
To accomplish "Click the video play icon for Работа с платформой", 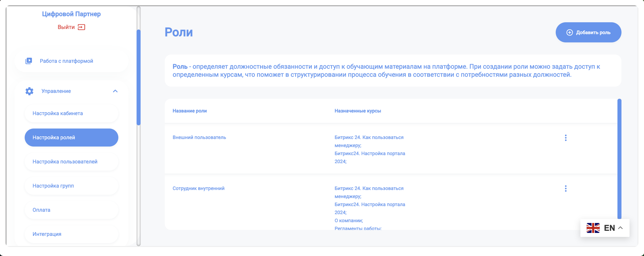I will 29,61.
